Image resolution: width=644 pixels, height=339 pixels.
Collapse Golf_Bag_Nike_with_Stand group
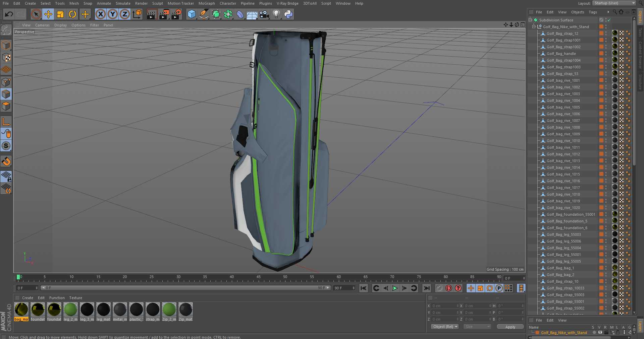[x=534, y=27]
